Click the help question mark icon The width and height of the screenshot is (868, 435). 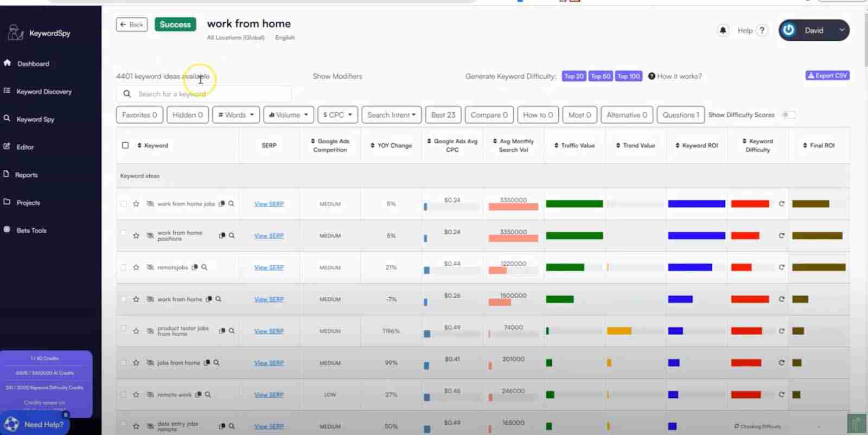(762, 30)
